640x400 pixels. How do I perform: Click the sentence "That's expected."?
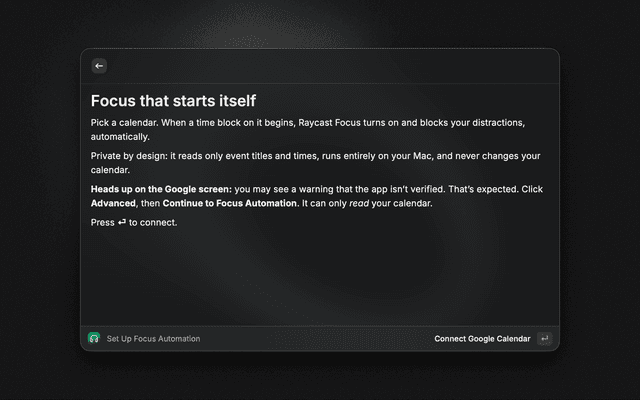pos(483,189)
